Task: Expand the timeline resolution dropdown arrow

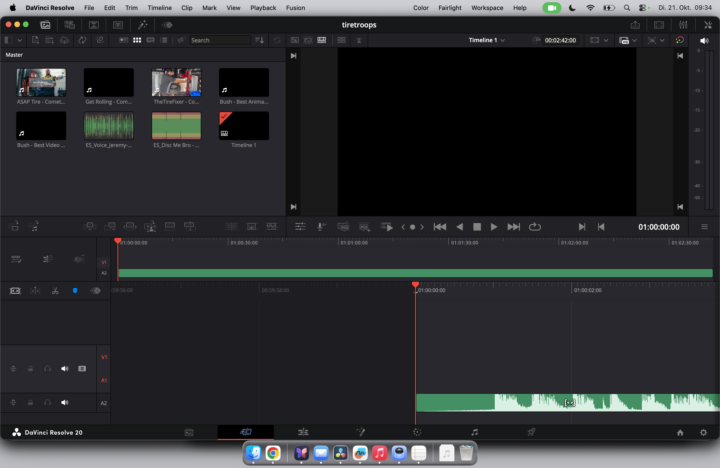Action: coord(635,40)
